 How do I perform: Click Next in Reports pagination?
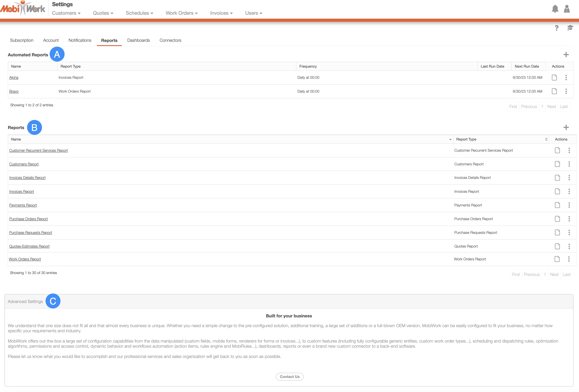(554, 274)
